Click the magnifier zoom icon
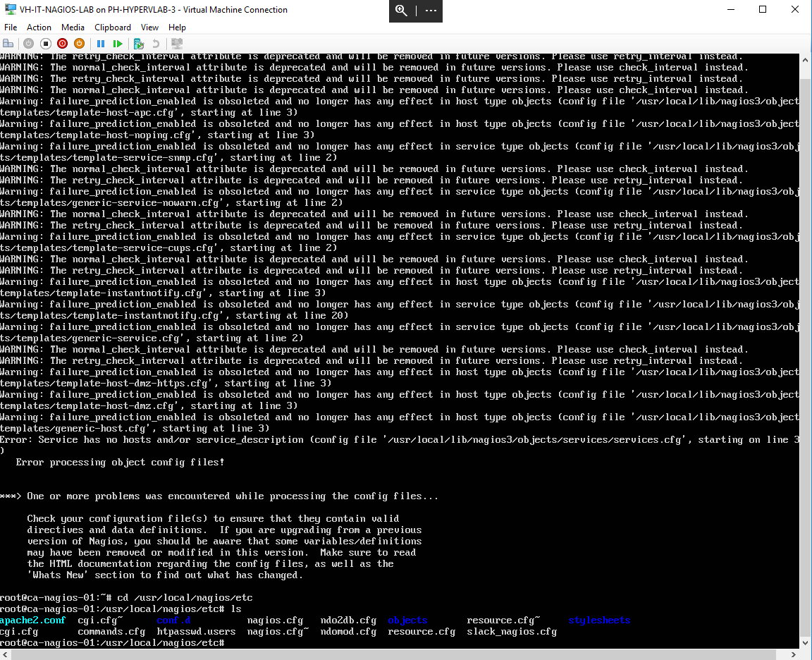812x660 pixels. pyautogui.click(x=401, y=11)
